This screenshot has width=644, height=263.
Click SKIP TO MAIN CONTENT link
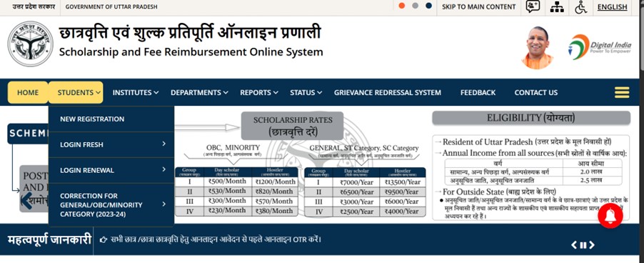pyautogui.click(x=478, y=7)
